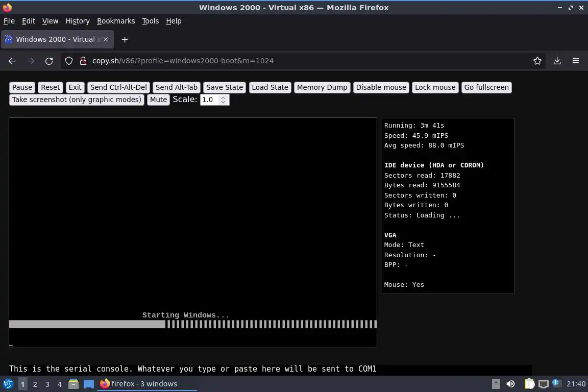The width and height of the screenshot is (588, 392).
Task: Open the Firefox hamburger application menu
Action: tap(576, 61)
